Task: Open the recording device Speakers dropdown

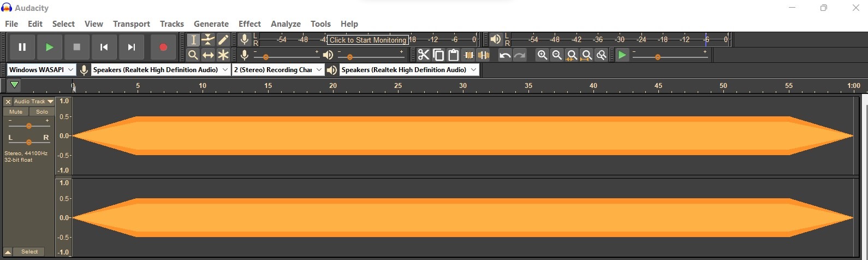Action: tap(160, 70)
